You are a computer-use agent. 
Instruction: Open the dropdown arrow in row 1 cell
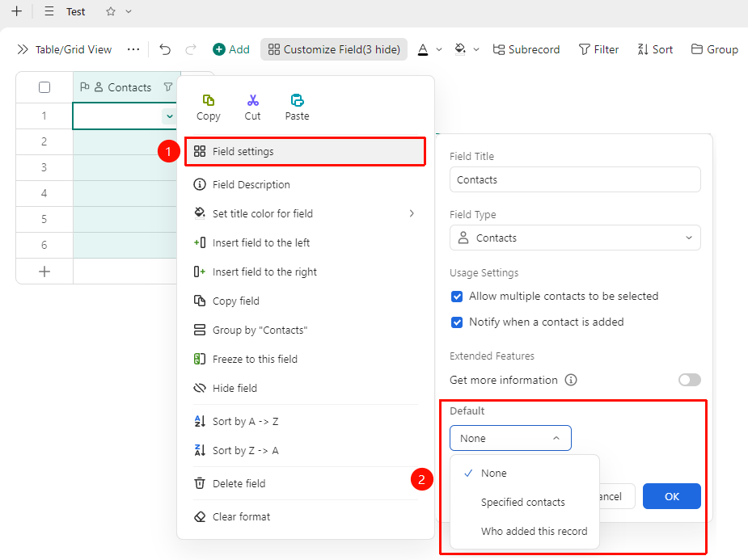pos(169,116)
